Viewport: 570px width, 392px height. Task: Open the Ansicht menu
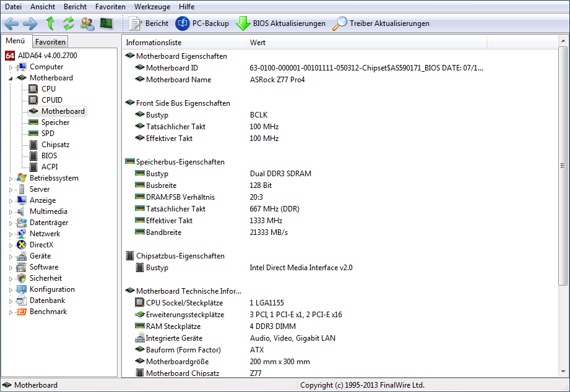43,7
